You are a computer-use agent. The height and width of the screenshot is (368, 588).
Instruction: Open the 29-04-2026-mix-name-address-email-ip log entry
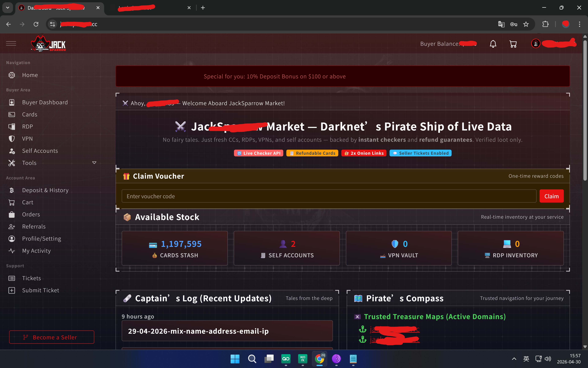[x=227, y=331]
